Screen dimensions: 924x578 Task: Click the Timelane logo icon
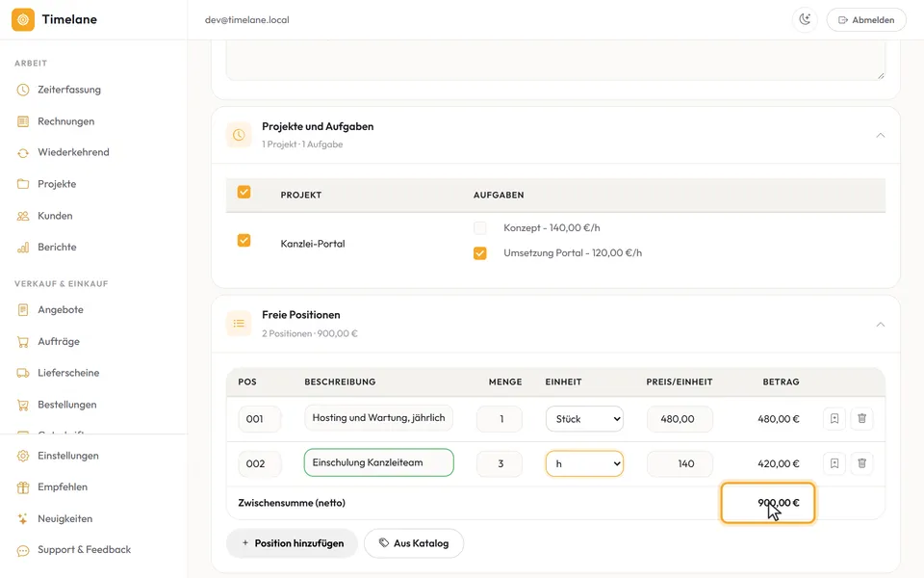coord(23,19)
